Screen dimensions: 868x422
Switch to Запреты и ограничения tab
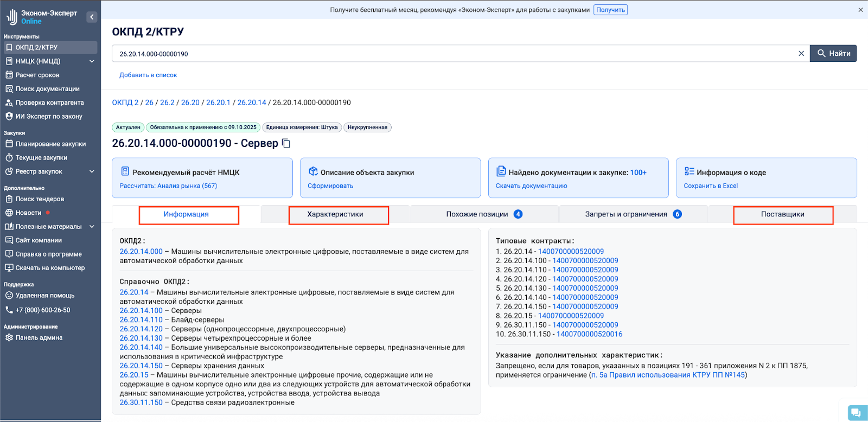(x=633, y=214)
